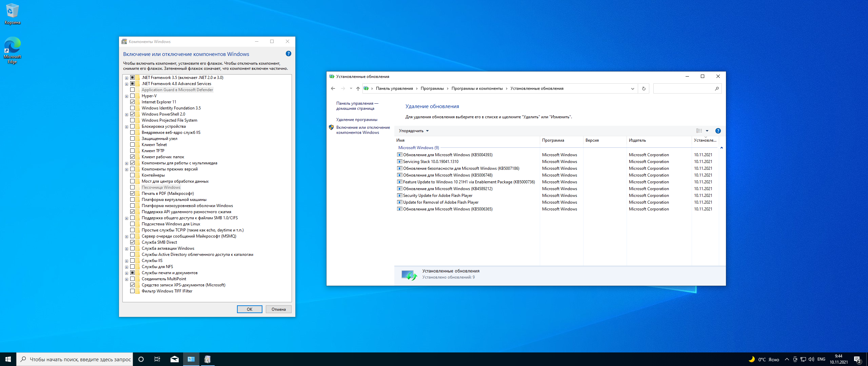This screenshot has height=366, width=868.
Task: Expand the Службы IIS tree node
Action: click(x=127, y=261)
